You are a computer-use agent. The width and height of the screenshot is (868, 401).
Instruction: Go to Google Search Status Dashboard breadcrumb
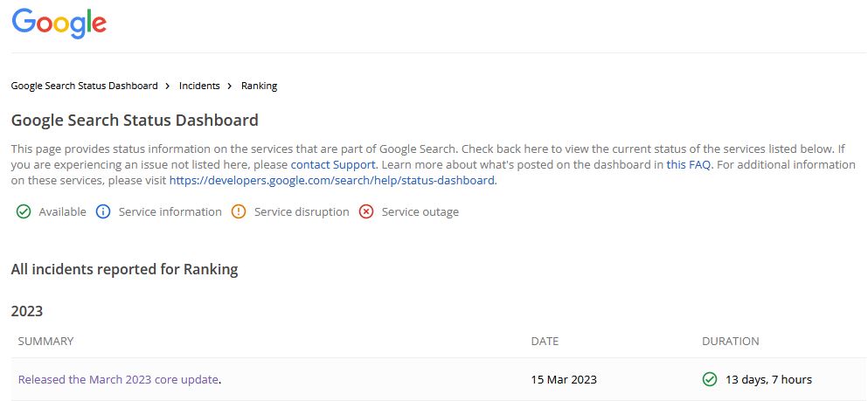(84, 86)
